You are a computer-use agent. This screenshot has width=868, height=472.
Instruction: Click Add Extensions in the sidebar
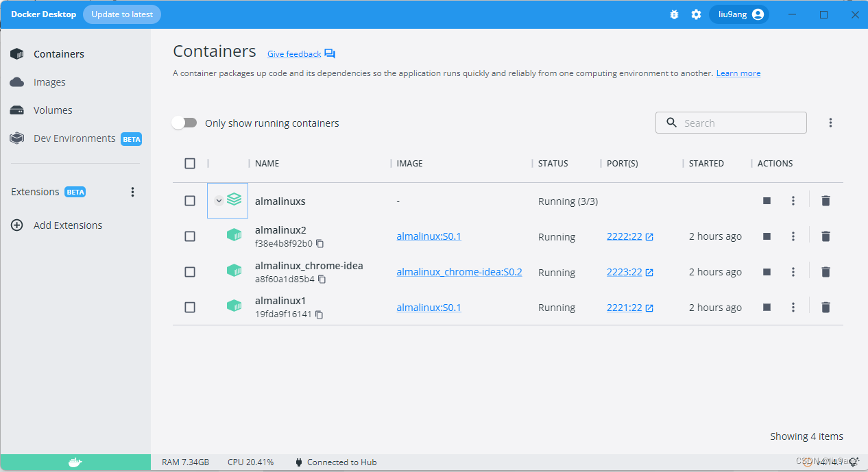(67, 225)
